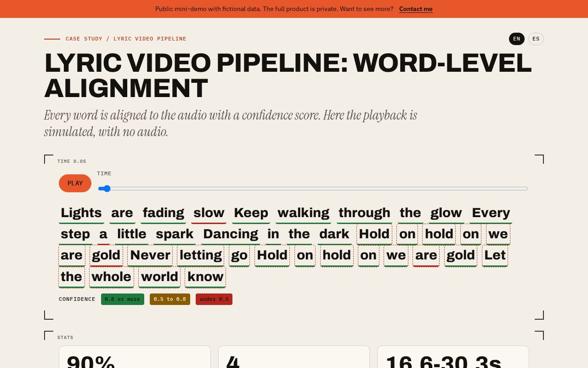
Task: Click the 90% stat card
Action: 135,357
